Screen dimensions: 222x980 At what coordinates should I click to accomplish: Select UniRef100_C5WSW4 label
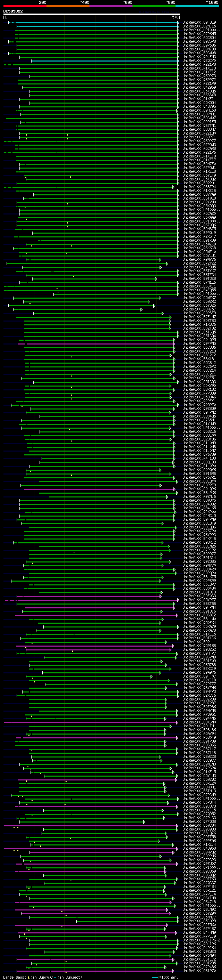(199, 825)
